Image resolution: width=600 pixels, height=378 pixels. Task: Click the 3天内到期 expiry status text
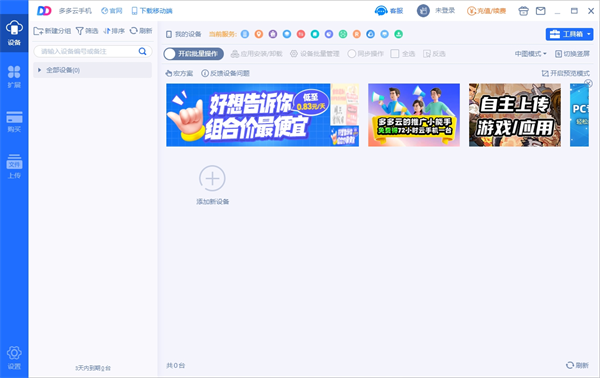coord(93,368)
